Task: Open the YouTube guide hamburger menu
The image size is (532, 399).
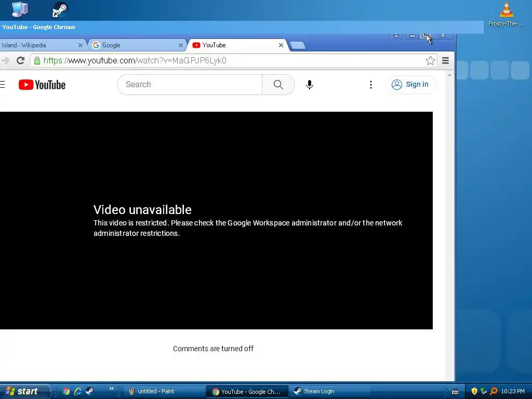Action: click(x=3, y=85)
